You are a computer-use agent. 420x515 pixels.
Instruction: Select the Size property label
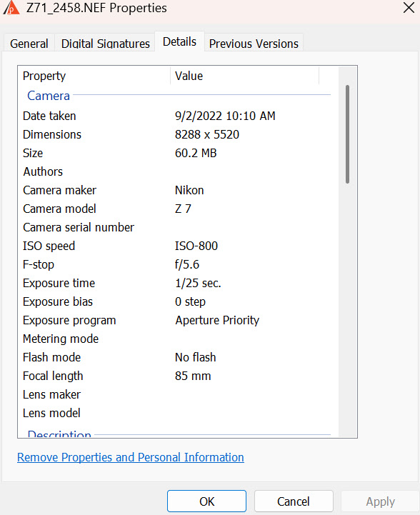click(x=33, y=153)
